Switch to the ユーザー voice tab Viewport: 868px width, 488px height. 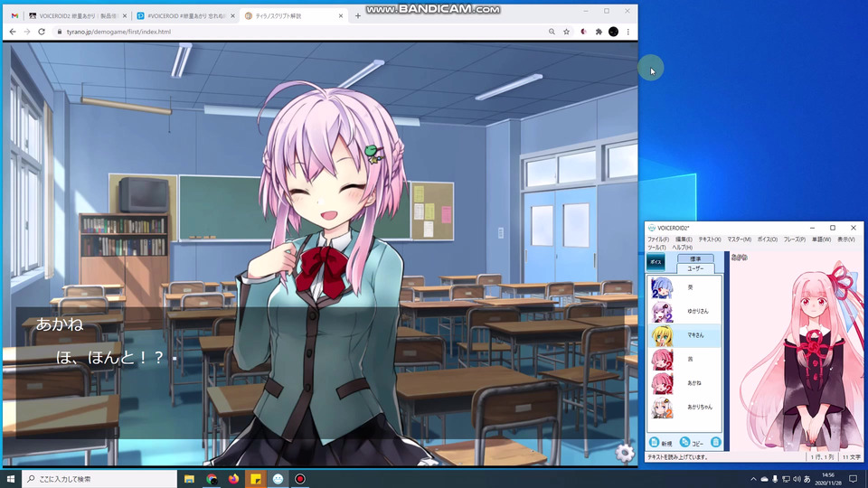pyautogui.click(x=695, y=268)
